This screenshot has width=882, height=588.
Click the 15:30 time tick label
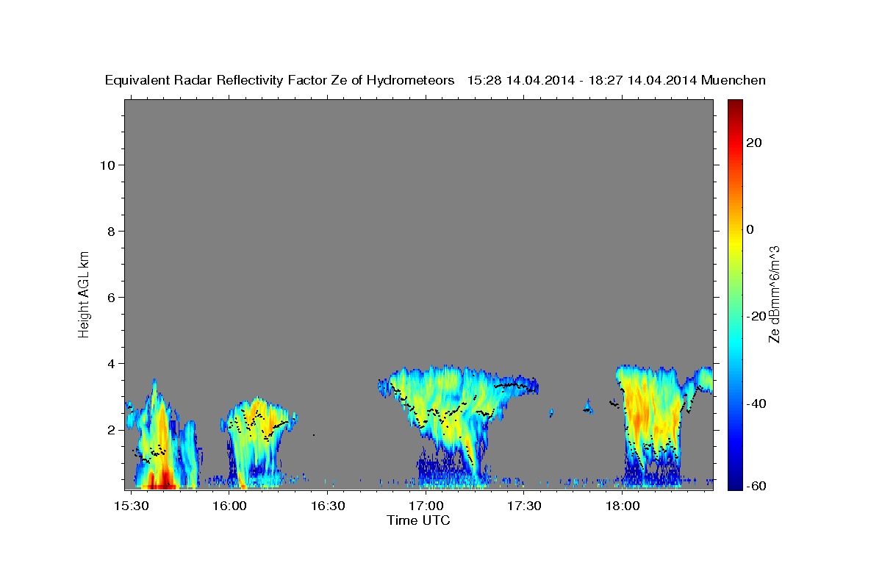[132, 506]
